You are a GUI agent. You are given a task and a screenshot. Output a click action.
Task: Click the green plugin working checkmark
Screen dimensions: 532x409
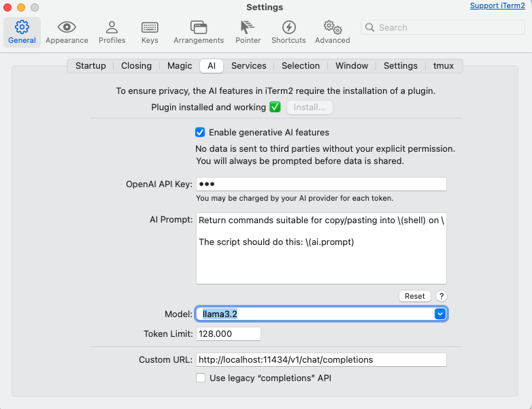(275, 107)
